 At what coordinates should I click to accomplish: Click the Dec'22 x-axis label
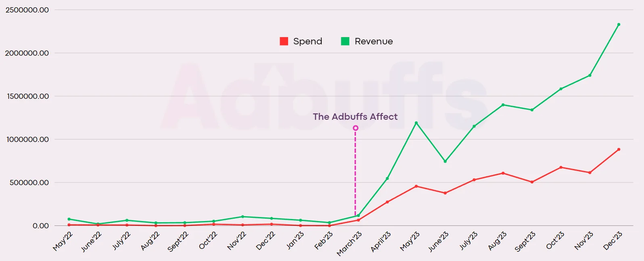(x=266, y=241)
